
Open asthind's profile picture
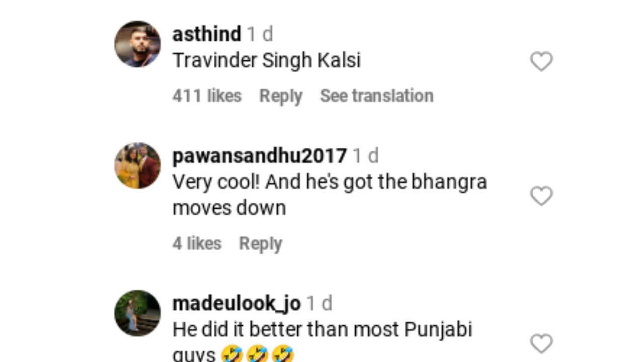[x=138, y=44]
